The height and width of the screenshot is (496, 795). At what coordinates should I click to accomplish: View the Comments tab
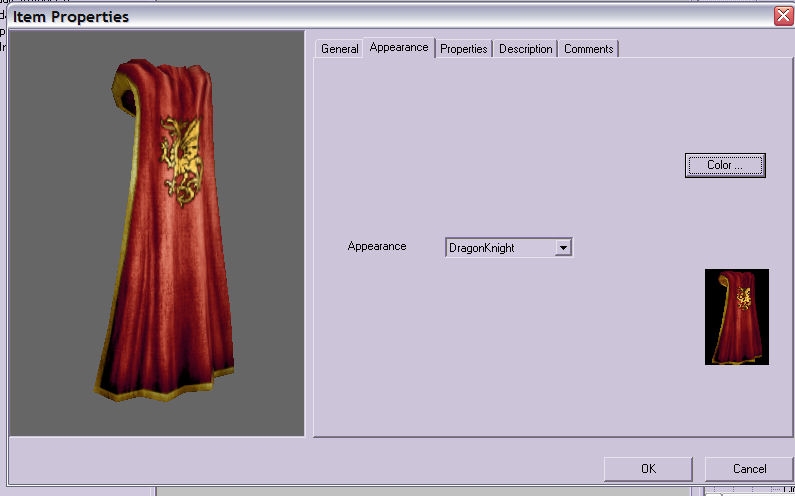click(x=588, y=49)
